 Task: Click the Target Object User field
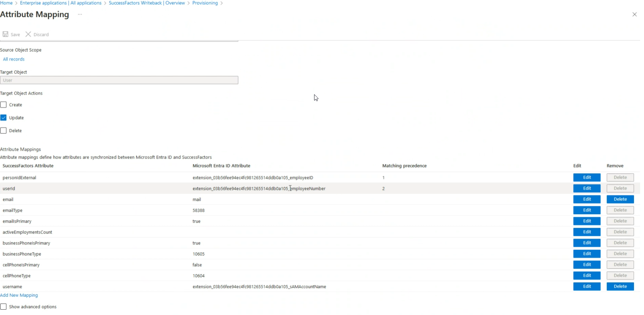tap(119, 80)
